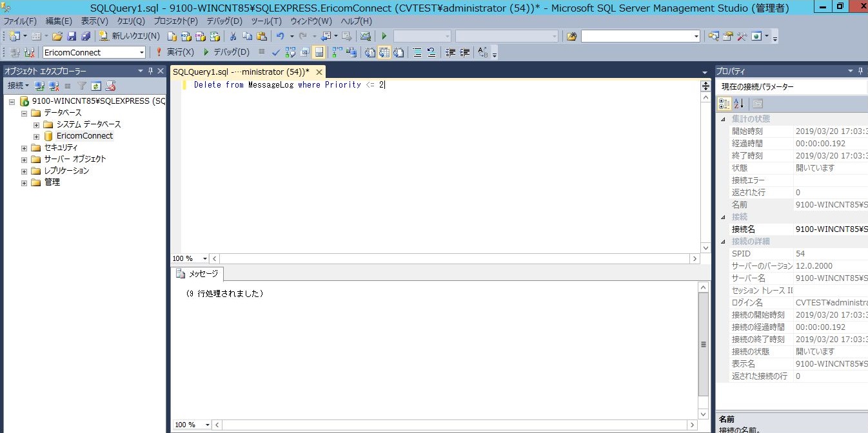Sort properties alphabetically with A-Z icon
The width and height of the screenshot is (868, 433).
click(x=739, y=104)
